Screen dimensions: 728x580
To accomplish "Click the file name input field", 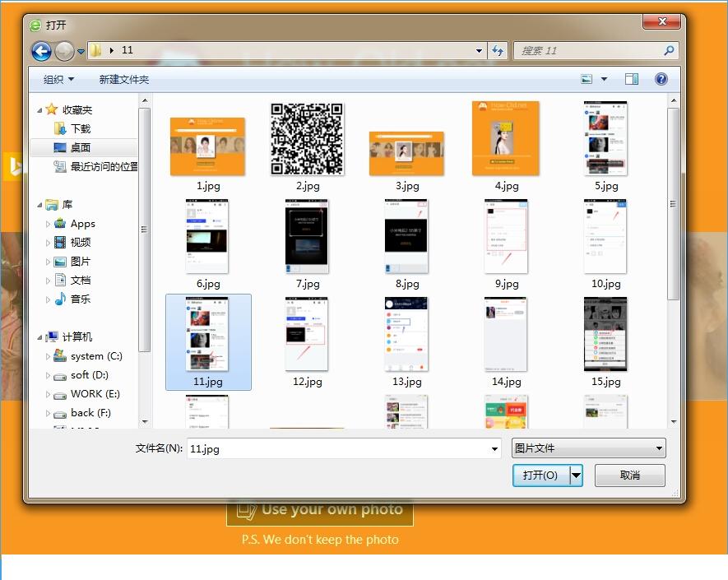I will click(x=344, y=448).
